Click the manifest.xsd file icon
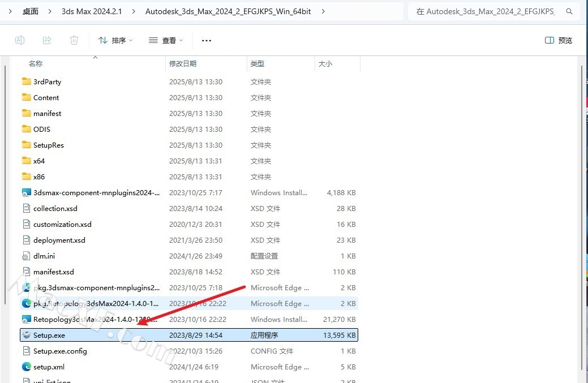588x383 pixels. [x=26, y=272]
